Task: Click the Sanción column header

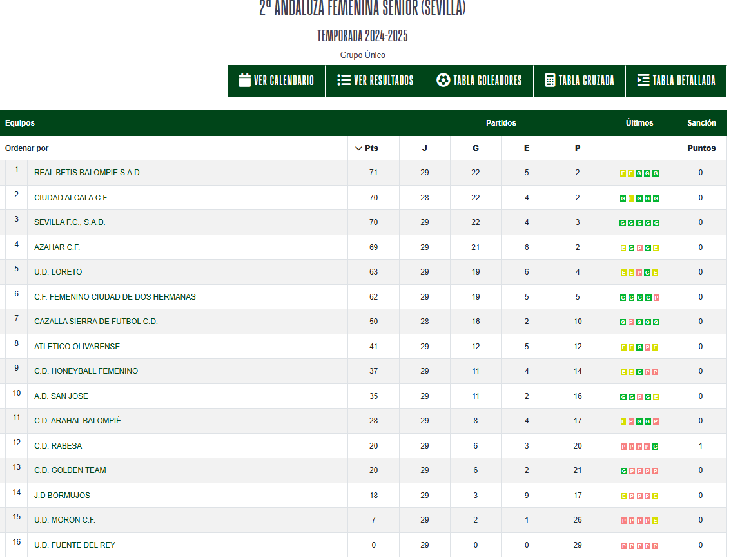Action: [701, 123]
